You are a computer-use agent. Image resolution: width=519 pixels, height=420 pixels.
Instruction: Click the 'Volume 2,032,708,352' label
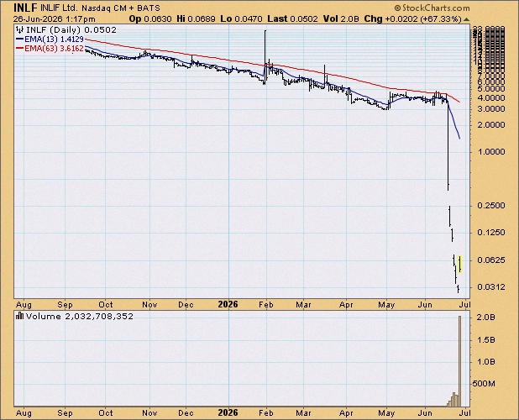[80, 317]
